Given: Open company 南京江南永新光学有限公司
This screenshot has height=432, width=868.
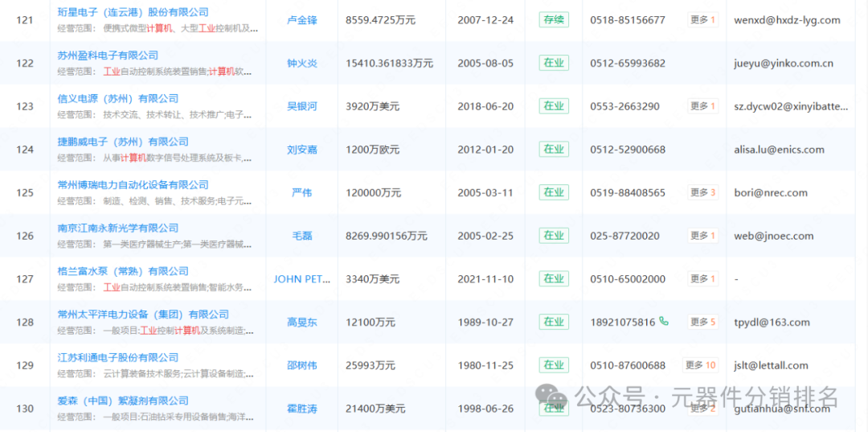Looking at the screenshot, I should (x=118, y=228).
